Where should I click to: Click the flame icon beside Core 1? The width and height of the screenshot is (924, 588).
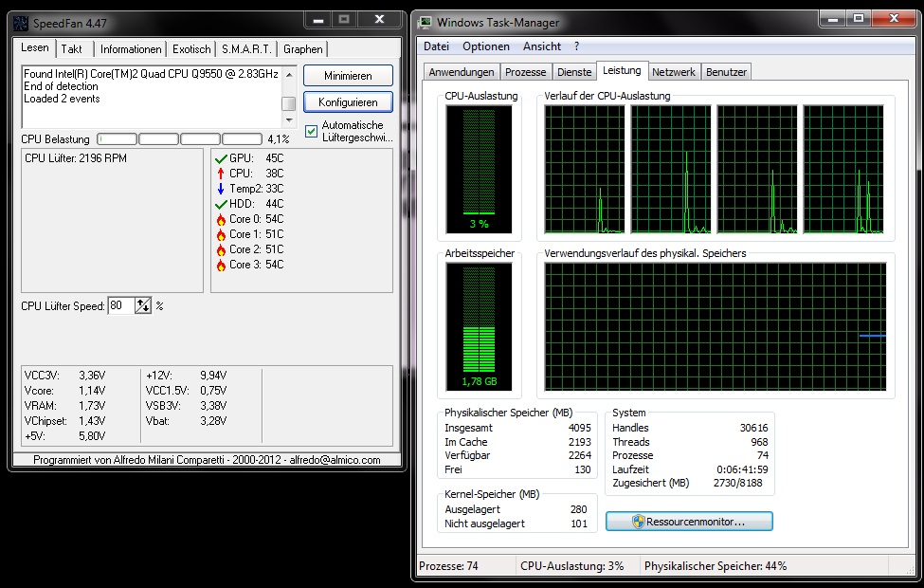(221, 235)
